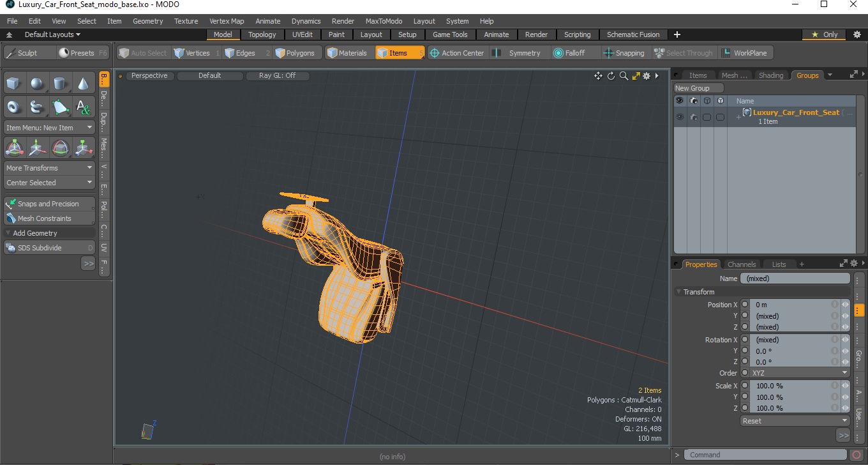868x465 pixels.
Task: Open Item Menu: New Item dropdown
Action: [49, 128]
